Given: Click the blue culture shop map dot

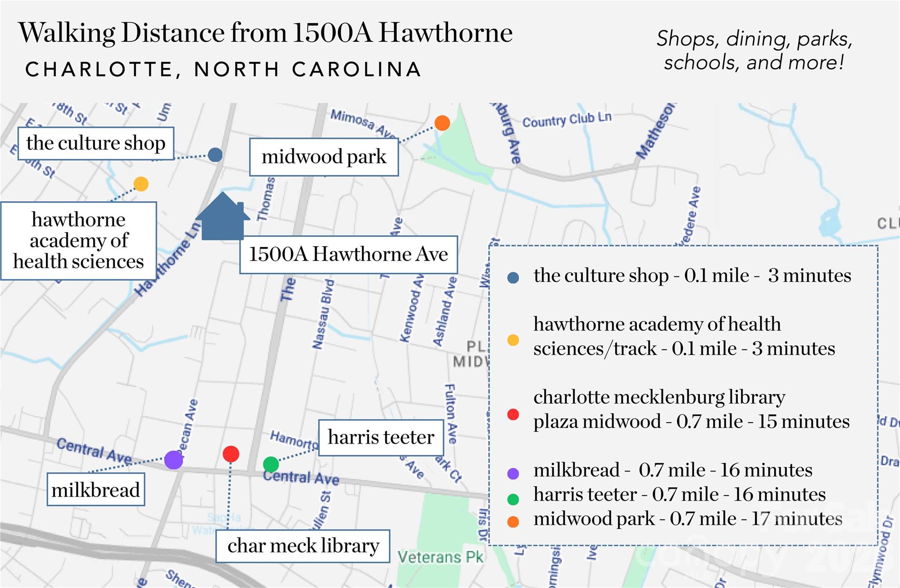Looking at the screenshot, I should pyautogui.click(x=215, y=155).
